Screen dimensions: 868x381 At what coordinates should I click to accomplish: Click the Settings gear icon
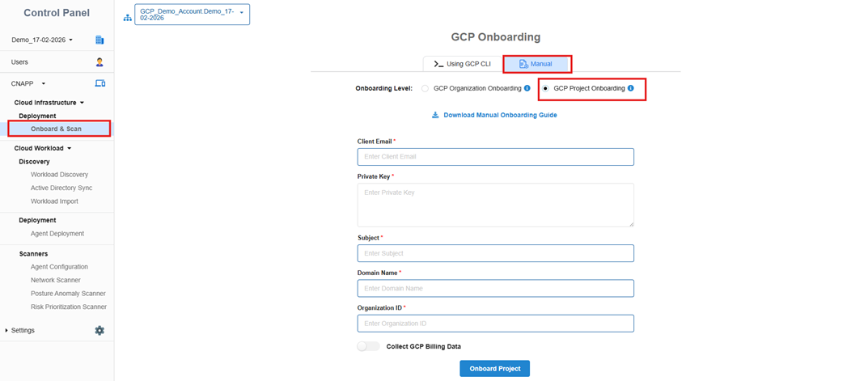click(x=100, y=330)
